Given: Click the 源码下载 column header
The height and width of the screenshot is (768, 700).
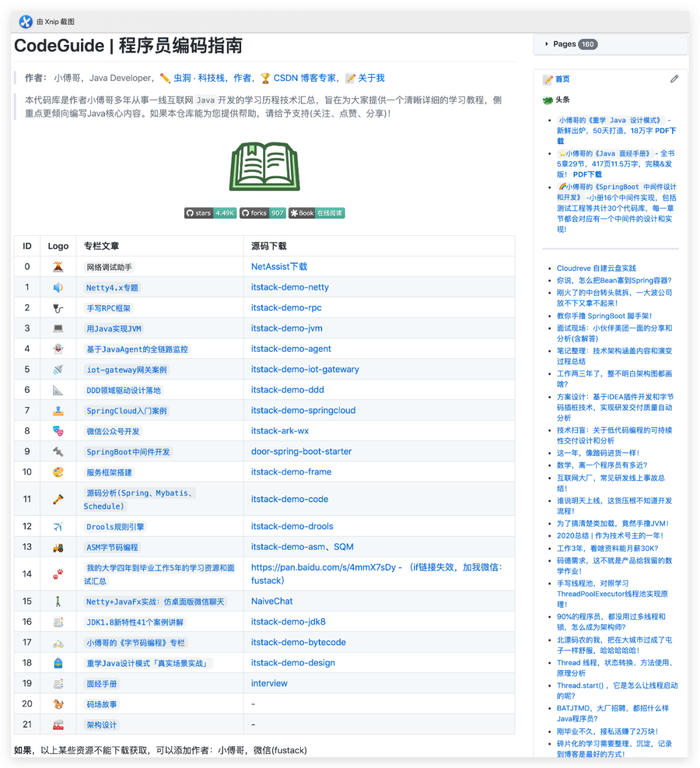Looking at the screenshot, I should (x=268, y=246).
